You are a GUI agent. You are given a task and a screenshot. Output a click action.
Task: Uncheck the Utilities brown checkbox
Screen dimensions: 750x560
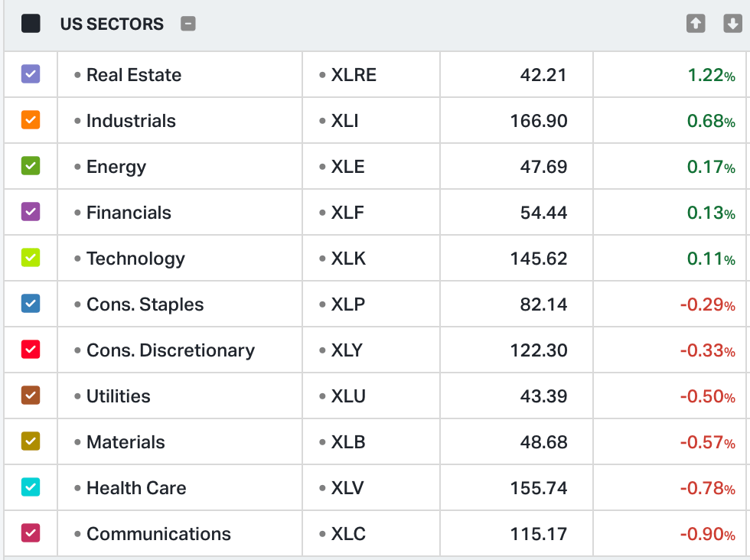[x=31, y=396]
